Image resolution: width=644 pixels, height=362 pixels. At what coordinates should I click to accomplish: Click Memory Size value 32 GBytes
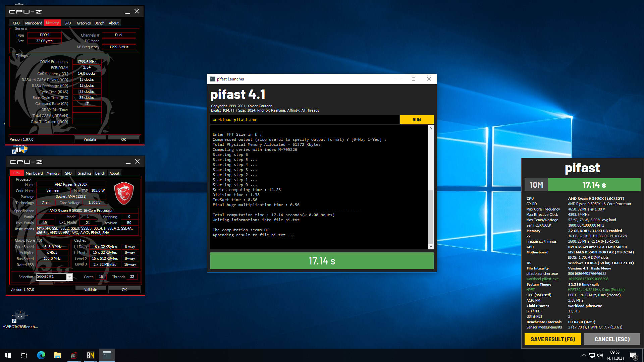click(x=45, y=41)
